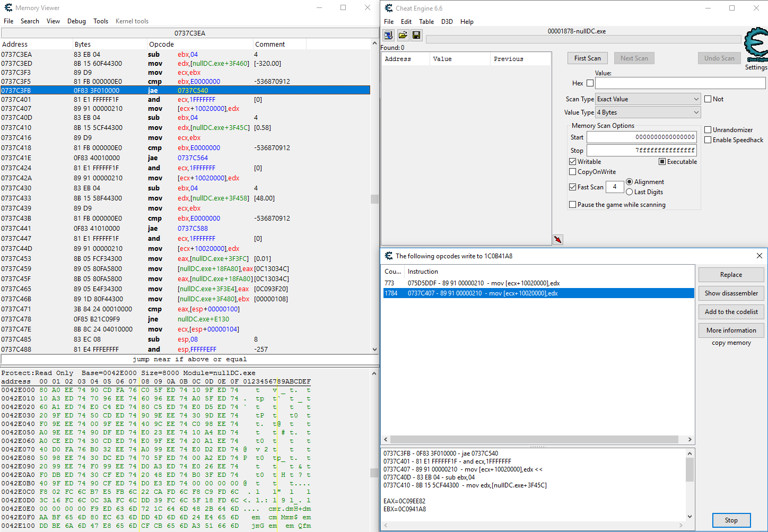768x532 pixels.
Task: Open the Kernel tools menu
Action: tap(132, 21)
